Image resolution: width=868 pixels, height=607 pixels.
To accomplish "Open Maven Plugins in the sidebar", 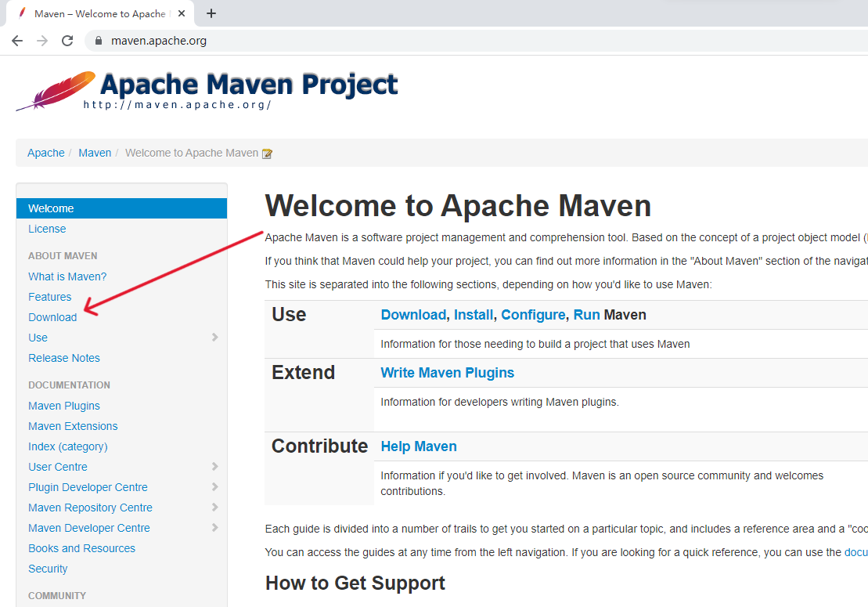I will click(x=64, y=406).
